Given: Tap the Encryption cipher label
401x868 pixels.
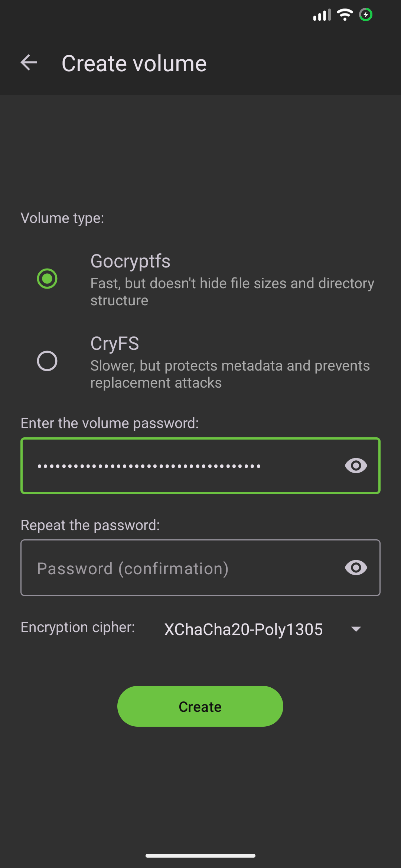Looking at the screenshot, I should 78,627.
